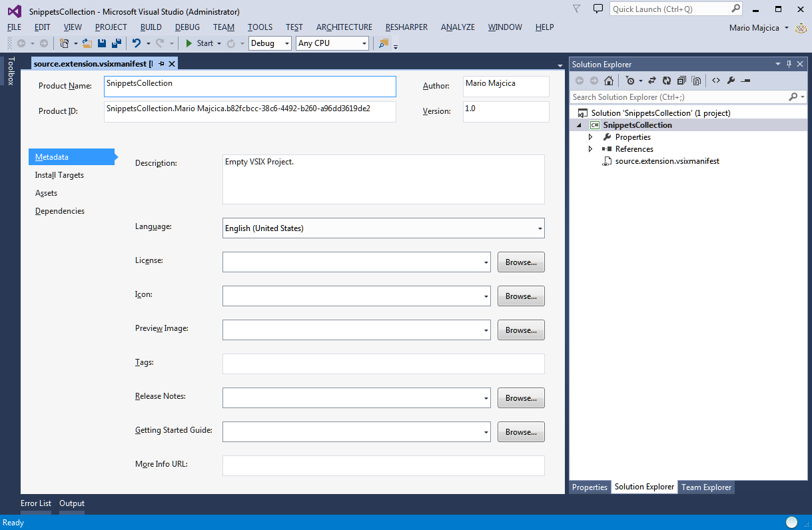Open the Solution Explorer window options dropdown

tap(778, 65)
